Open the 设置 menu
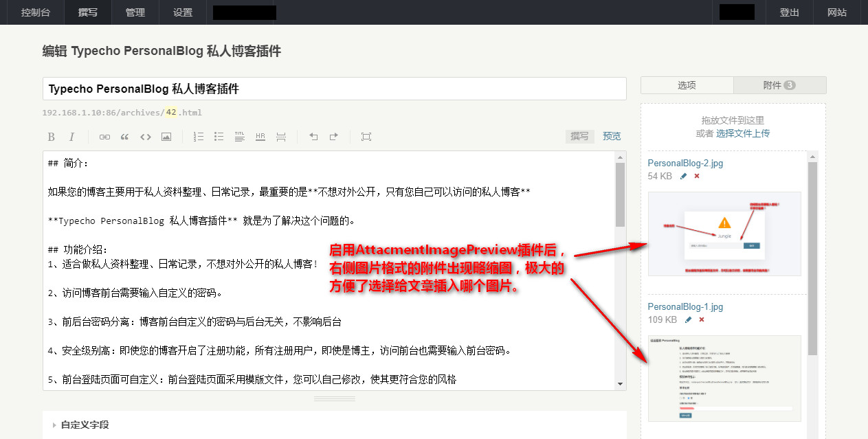 (183, 12)
